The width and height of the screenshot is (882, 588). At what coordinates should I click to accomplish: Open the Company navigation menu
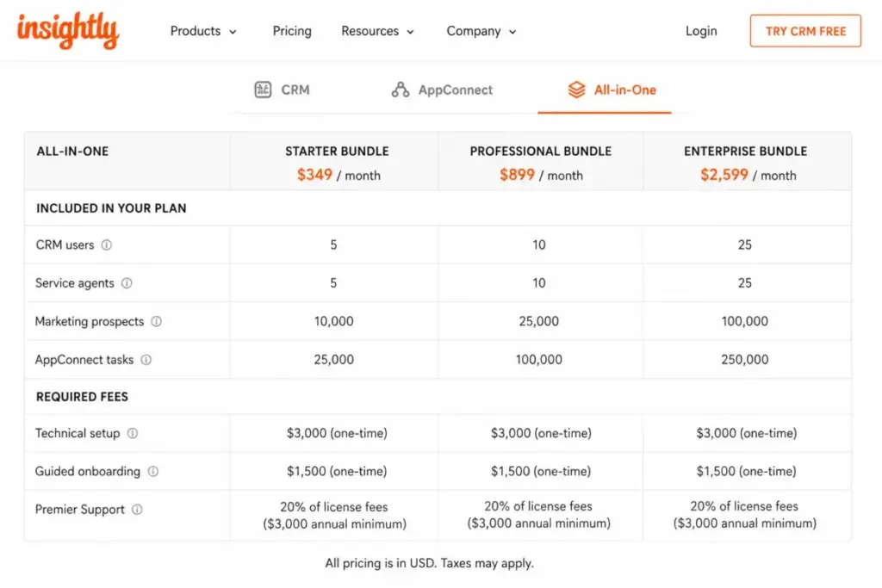pyautogui.click(x=481, y=31)
